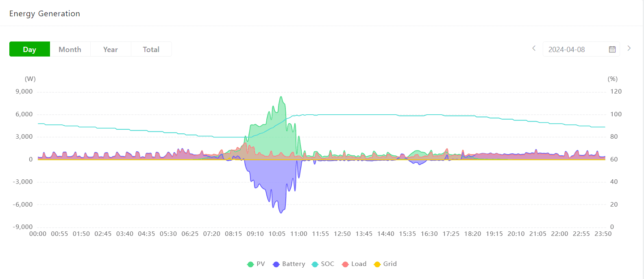Open the calendar date picker icon
644x279 pixels.
612,49
